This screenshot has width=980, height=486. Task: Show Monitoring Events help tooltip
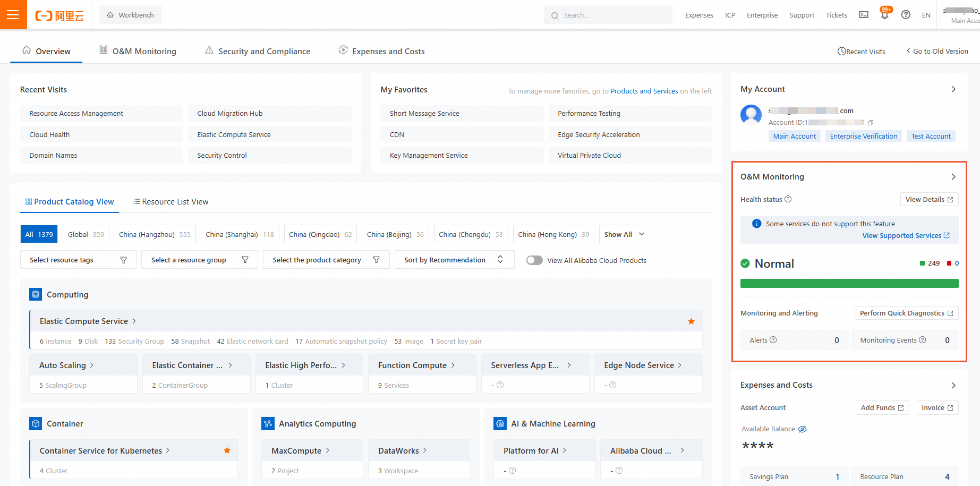(x=923, y=340)
